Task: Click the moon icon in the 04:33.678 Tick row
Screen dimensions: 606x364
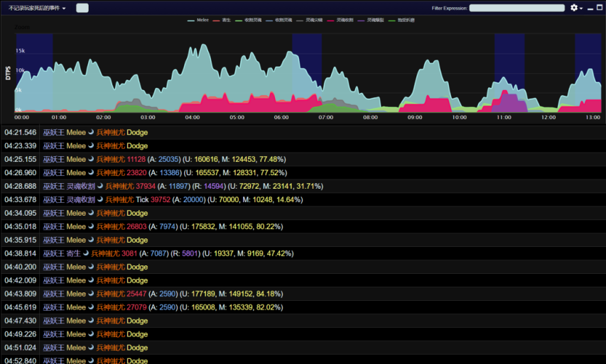Action: 101,200
